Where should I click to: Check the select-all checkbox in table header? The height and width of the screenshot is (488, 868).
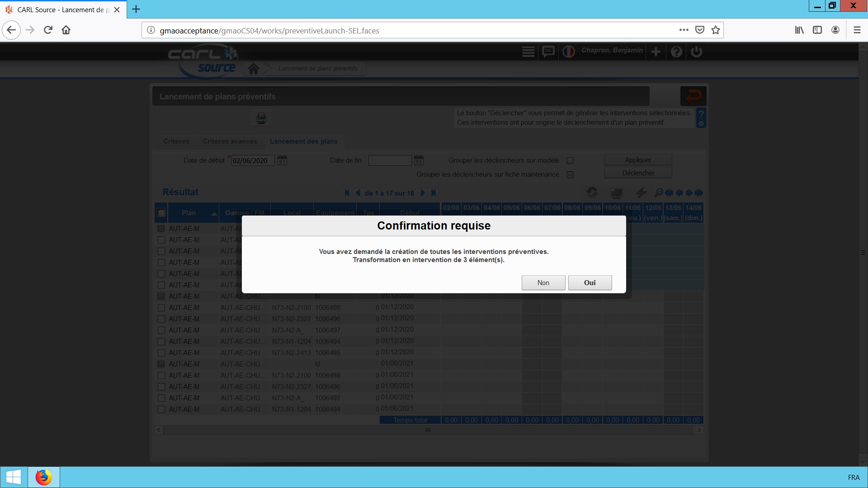point(161,213)
